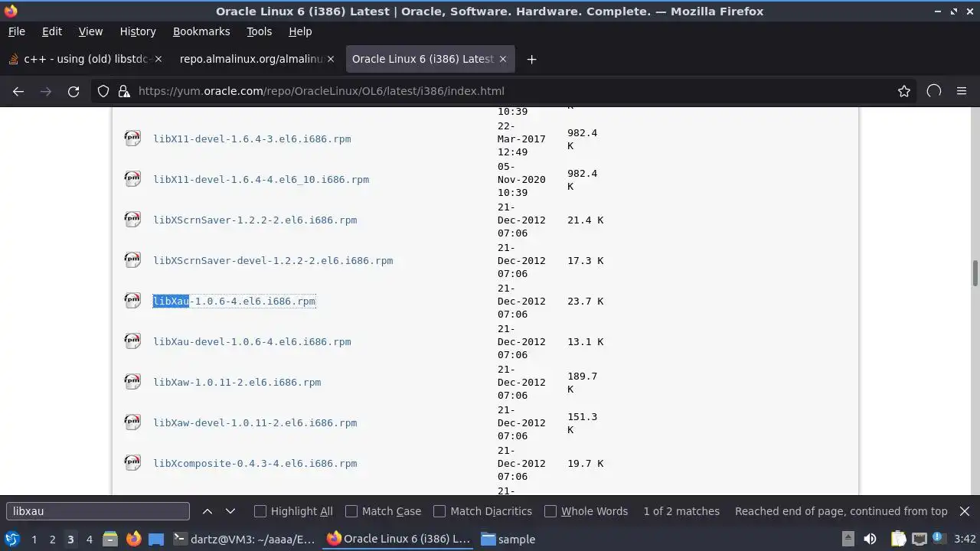Open the clipboard manager tray icon
Image resolution: width=980 pixels, height=551 pixels.
(x=898, y=539)
